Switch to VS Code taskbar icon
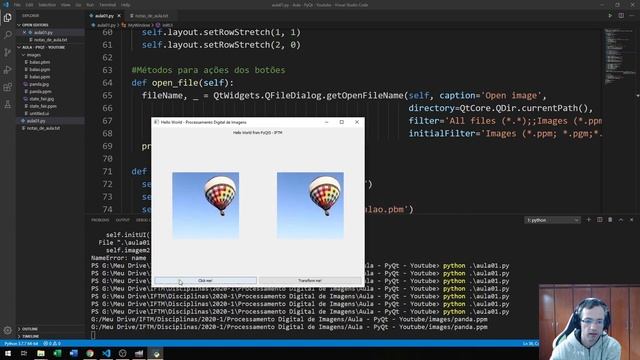Screen dimensions: 640x360 [x=106, y=353]
